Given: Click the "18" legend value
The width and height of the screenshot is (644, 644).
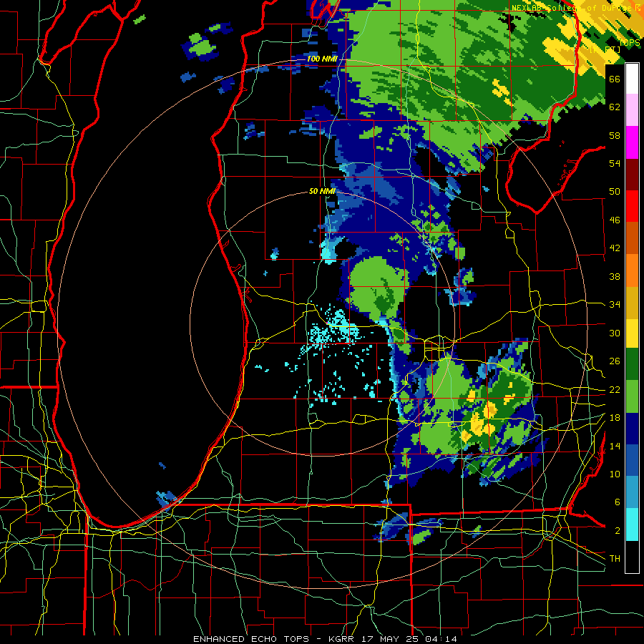Looking at the screenshot, I should 615,418.
